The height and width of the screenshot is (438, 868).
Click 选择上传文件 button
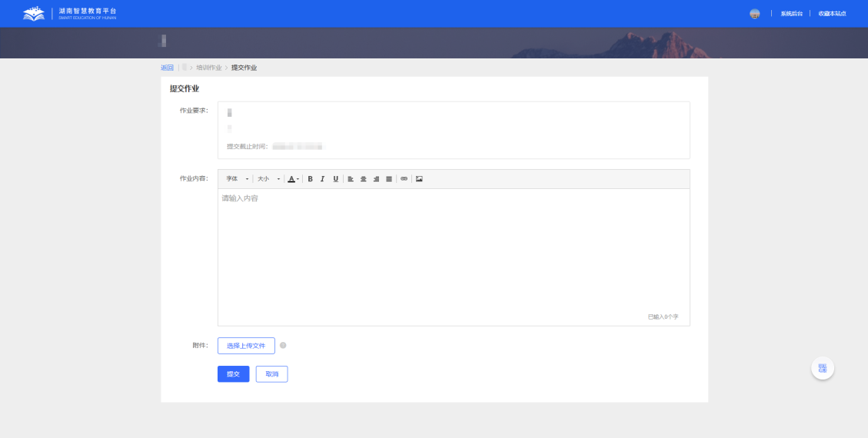click(x=246, y=346)
